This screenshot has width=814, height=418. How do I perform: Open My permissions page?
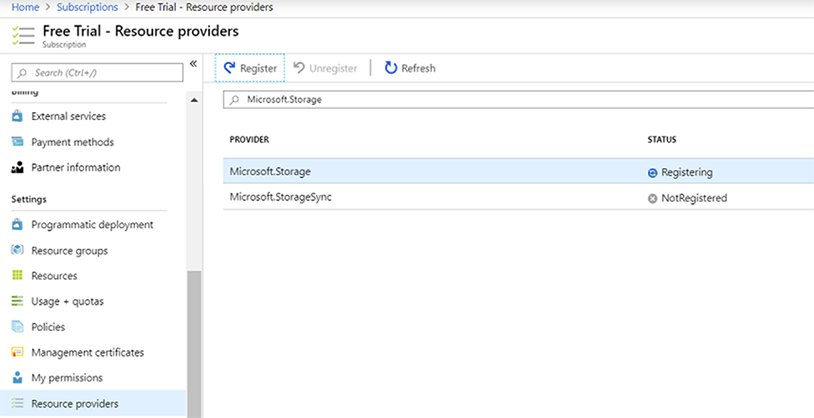pos(66,378)
